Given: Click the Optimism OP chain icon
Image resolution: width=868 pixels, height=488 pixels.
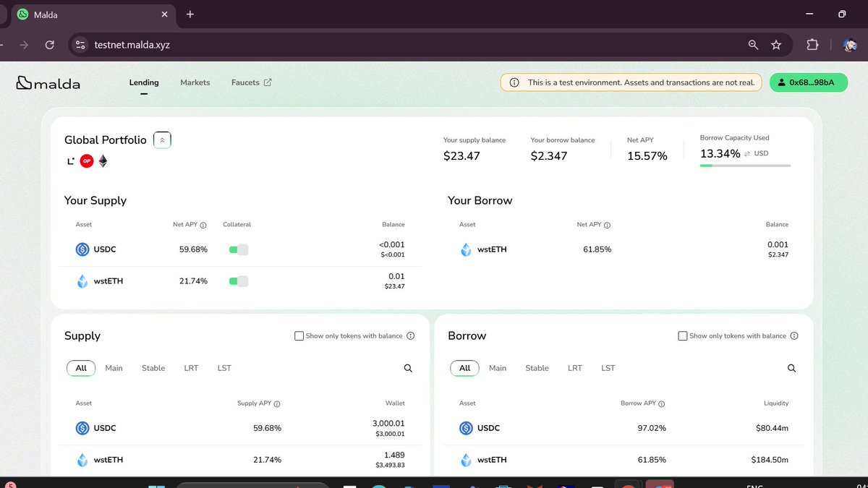Looking at the screenshot, I should click(87, 161).
